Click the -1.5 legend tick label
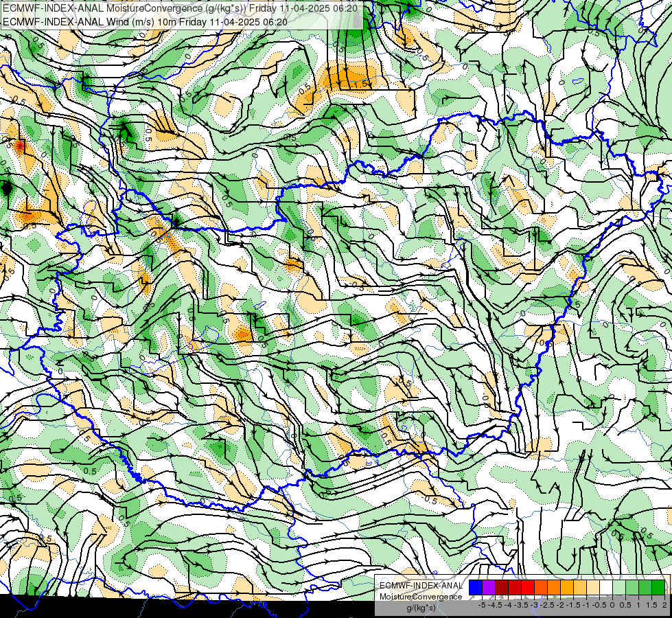The height and width of the screenshot is (618, 672). pos(573,605)
